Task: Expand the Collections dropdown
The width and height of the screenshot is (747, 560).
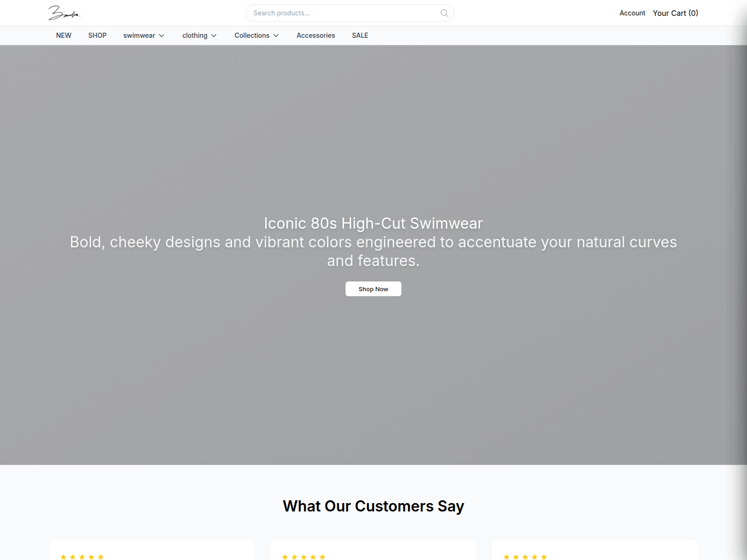Action: [x=257, y=35]
